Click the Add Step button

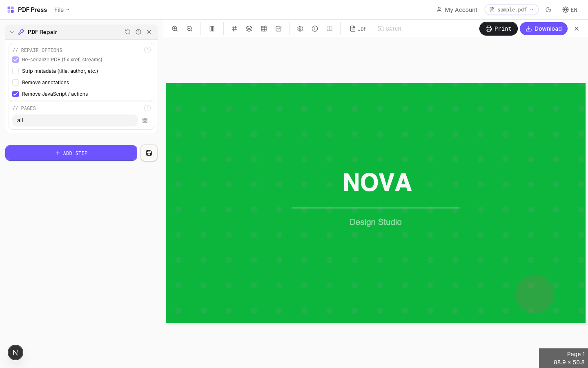[71, 153]
